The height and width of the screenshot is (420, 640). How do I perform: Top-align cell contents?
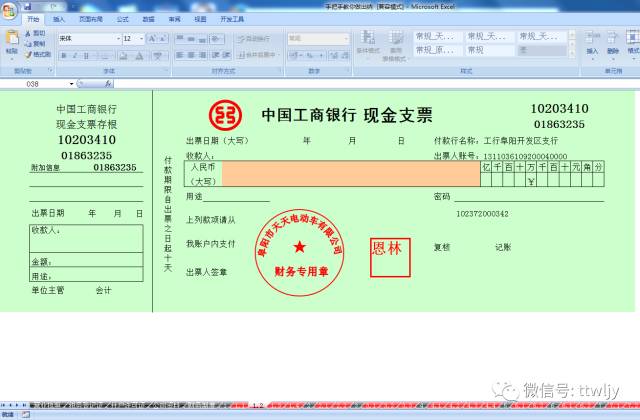point(180,39)
